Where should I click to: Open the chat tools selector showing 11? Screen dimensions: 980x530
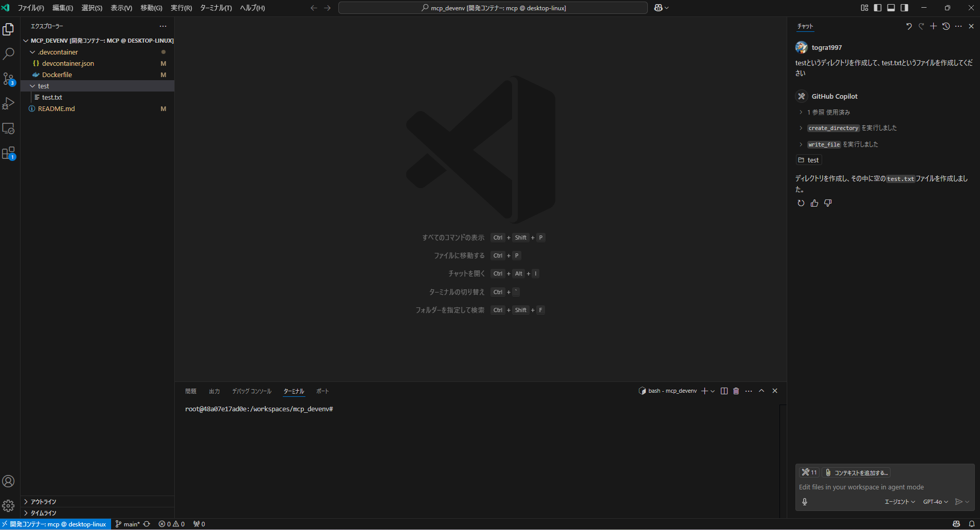click(809, 472)
